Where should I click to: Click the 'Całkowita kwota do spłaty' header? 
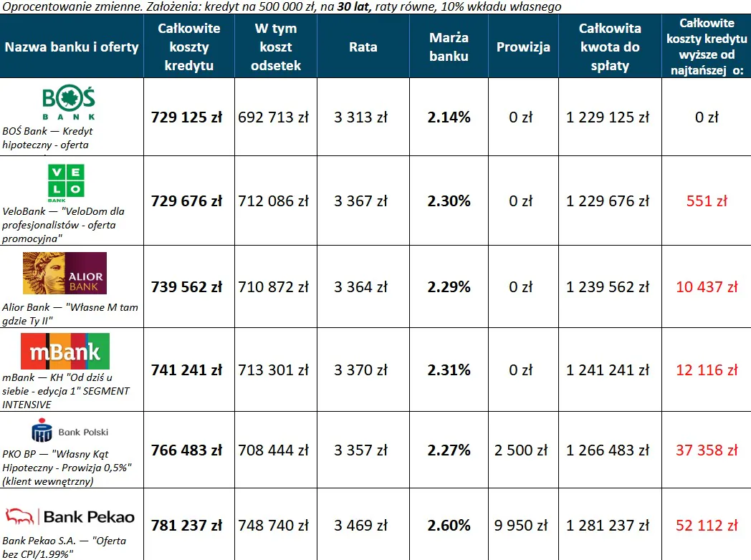point(609,47)
